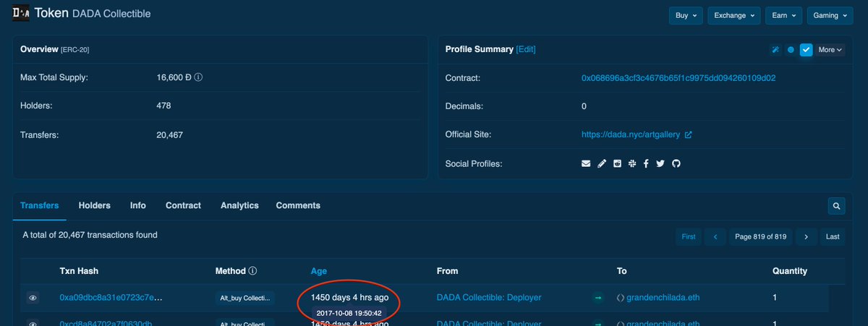Open the Slack social profile icon
This screenshot has width=868, height=326.
(x=631, y=164)
